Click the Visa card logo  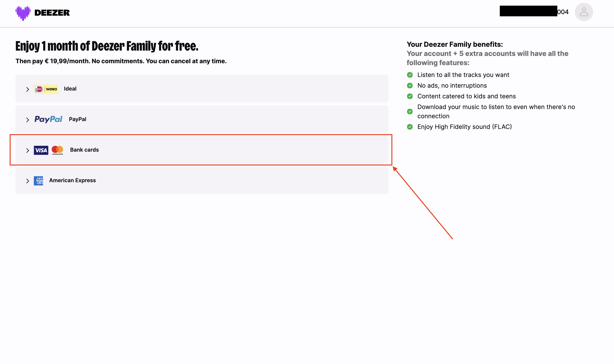coord(41,150)
